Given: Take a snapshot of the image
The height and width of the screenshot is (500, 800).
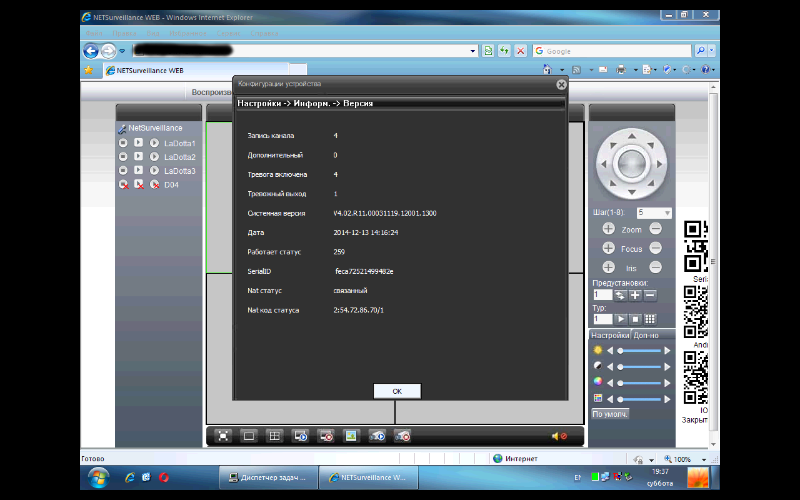Looking at the screenshot, I should pos(351,436).
